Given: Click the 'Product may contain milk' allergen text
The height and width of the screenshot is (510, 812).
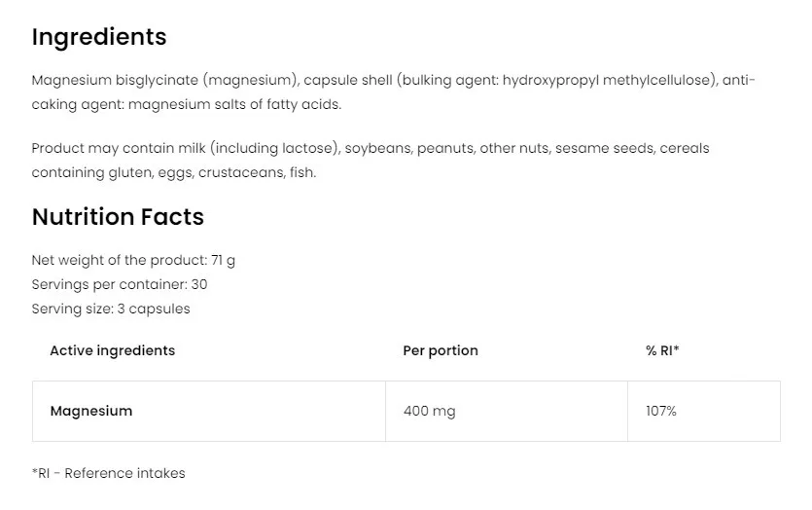Looking at the screenshot, I should (118, 149).
